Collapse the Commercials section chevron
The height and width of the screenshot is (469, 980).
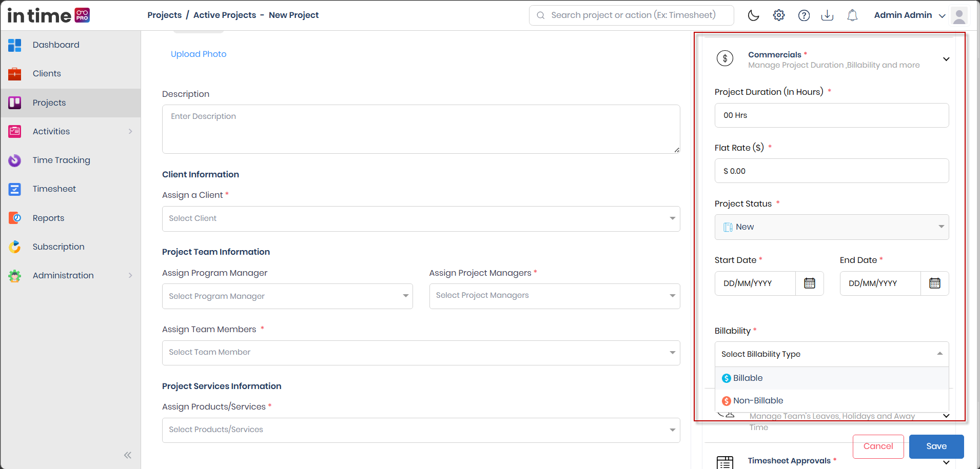(x=946, y=59)
